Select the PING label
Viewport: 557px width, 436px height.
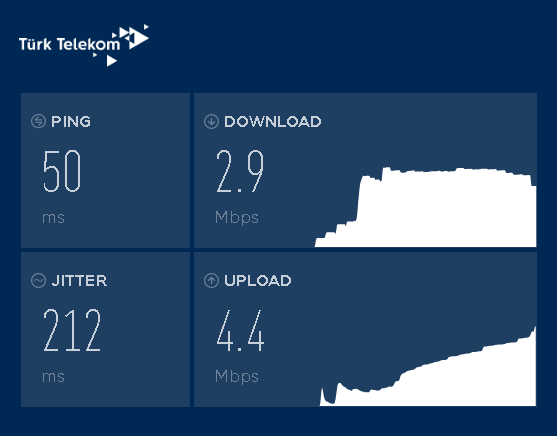[71, 122]
